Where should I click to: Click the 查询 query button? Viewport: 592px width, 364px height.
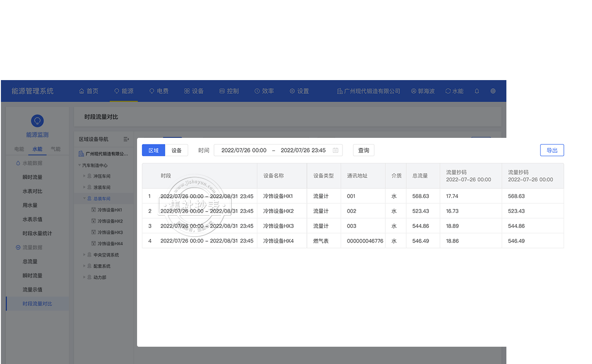tap(363, 150)
